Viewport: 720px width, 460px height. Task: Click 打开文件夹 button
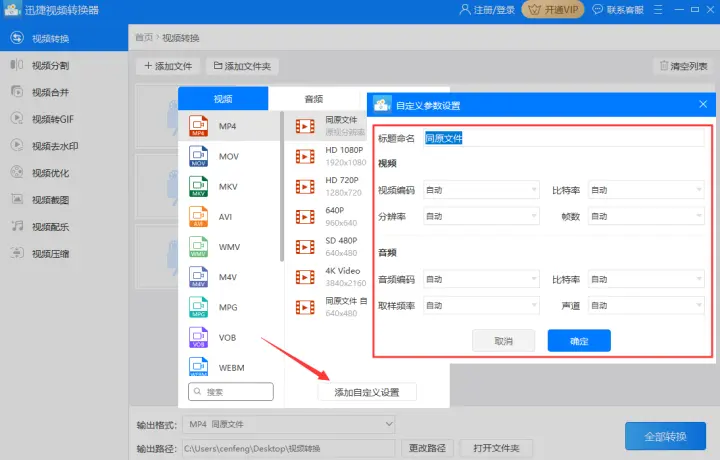click(x=496, y=448)
